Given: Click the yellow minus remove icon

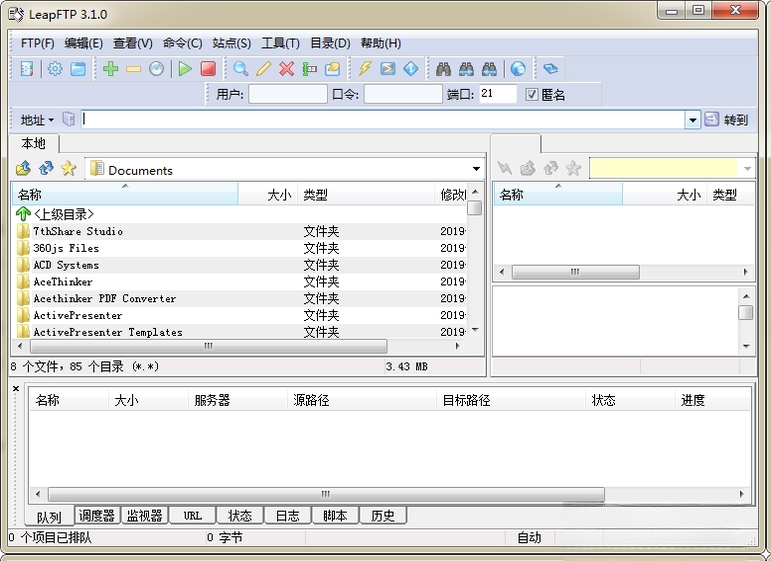Looking at the screenshot, I should point(133,69).
